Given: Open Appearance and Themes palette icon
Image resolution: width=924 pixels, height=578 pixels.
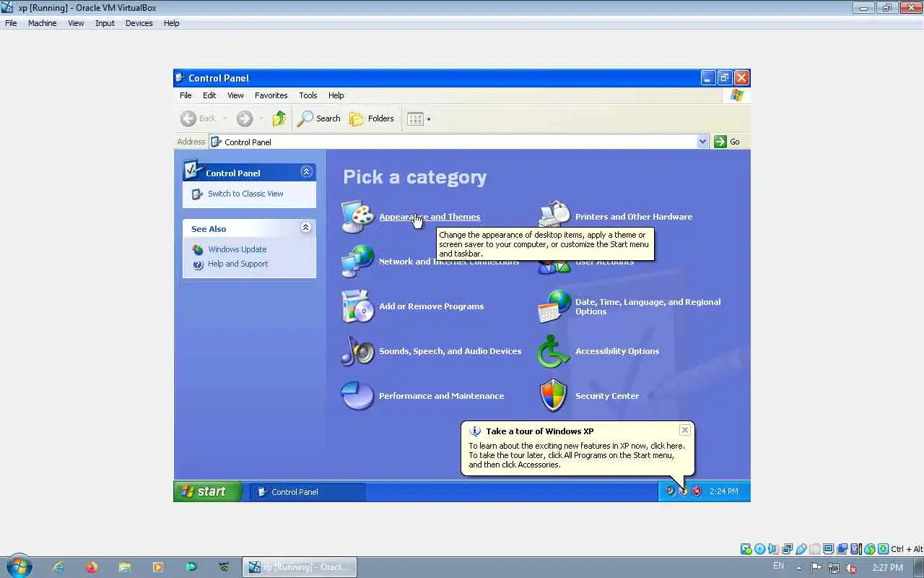Looking at the screenshot, I should point(357,217).
